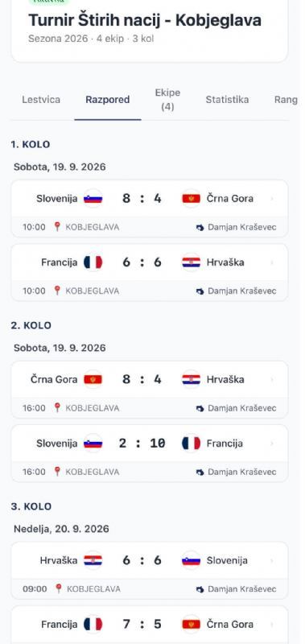
Task: Click referee whistle icon in Črna Gora–Hrvaška match
Action: pos(200,408)
